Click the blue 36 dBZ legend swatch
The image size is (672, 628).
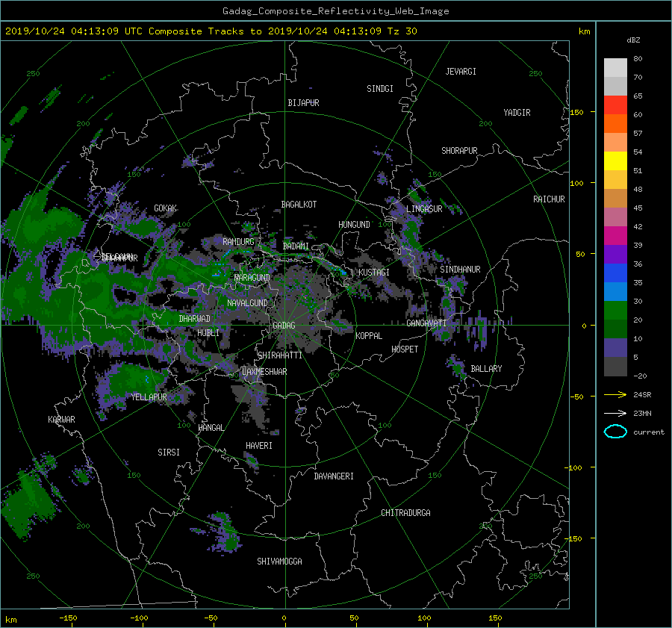pos(615,273)
